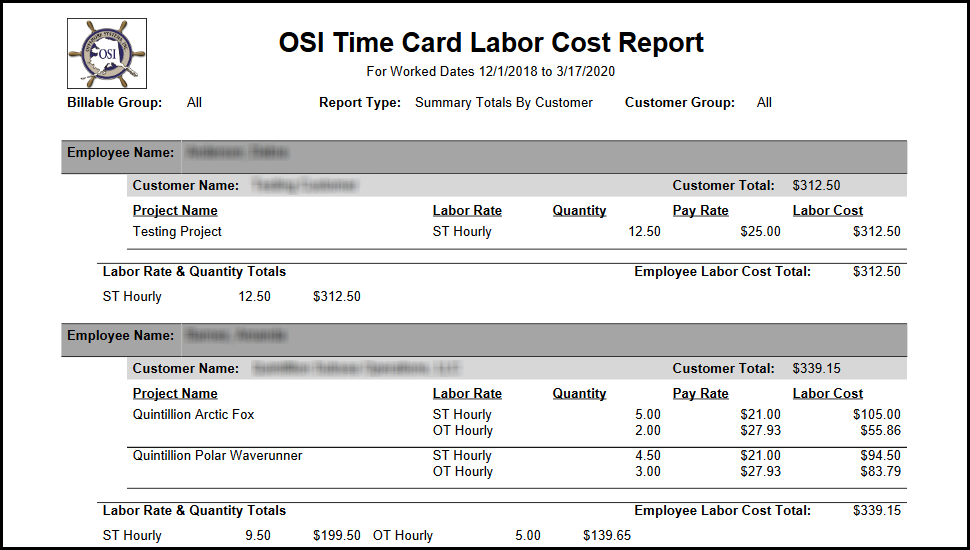Click Employee Labor Cost Total $339.15
The height and width of the screenshot is (550, 970).
coord(877,511)
